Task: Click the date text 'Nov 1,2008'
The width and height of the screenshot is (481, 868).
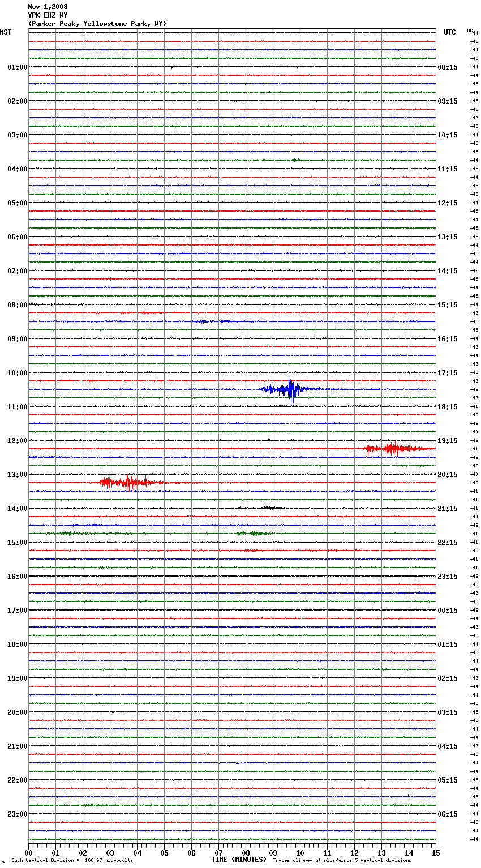Action: click(48, 7)
